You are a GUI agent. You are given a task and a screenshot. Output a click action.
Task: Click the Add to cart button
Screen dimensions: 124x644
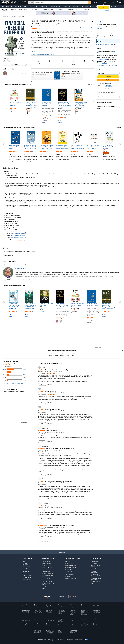click(x=108, y=77)
